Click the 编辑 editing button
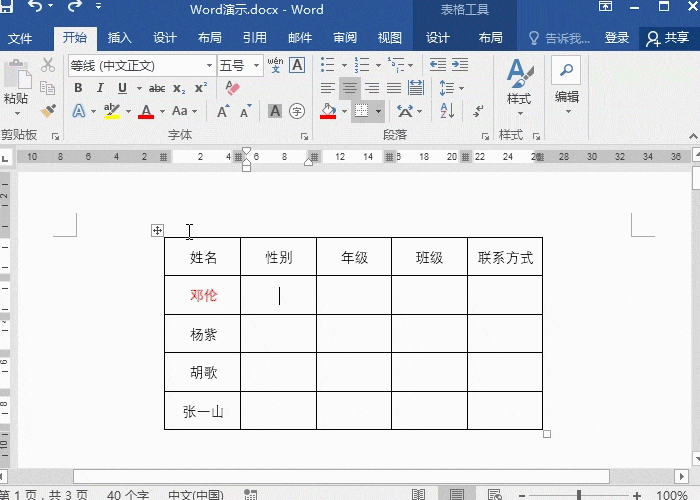The image size is (700, 500). [567, 96]
